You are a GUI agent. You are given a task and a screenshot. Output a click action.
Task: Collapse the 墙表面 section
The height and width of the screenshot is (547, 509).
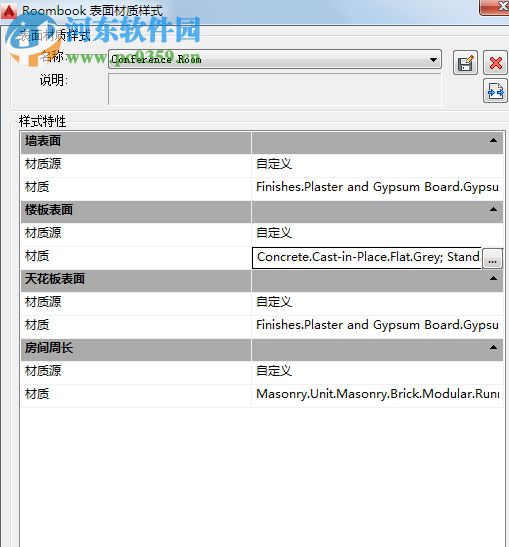(x=493, y=141)
